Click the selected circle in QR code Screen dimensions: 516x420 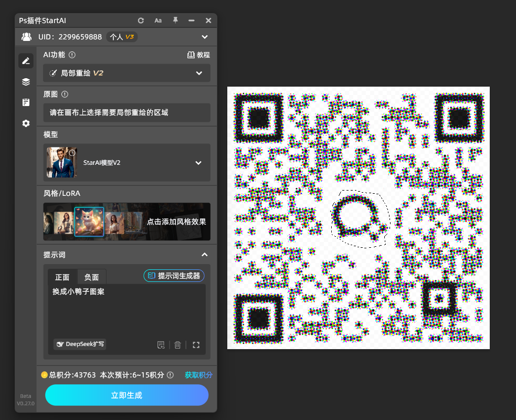[x=360, y=219]
